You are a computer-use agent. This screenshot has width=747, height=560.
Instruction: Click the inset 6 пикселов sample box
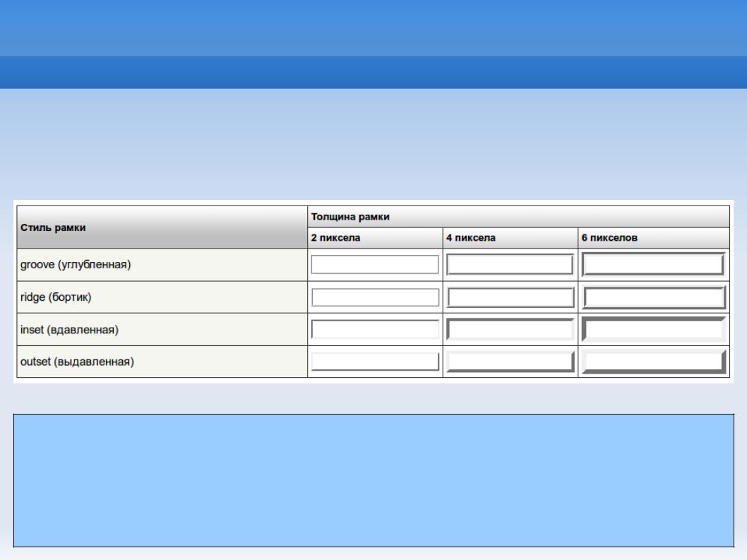[x=654, y=330]
